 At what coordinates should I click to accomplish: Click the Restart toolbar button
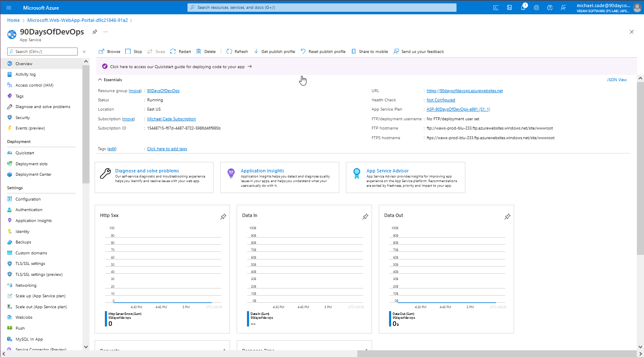(181, 52)
